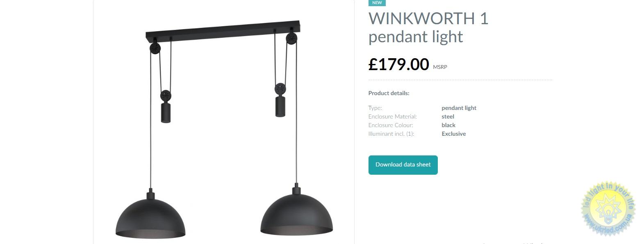Click the NEW badge above the title
644x244 pixels.
[377, 2]
